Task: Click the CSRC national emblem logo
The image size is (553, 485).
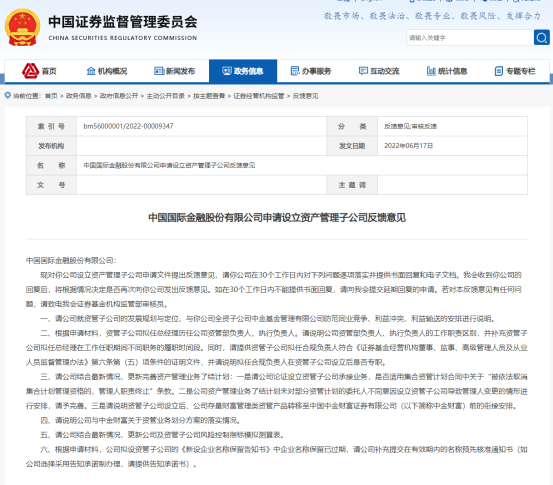Action: [22, 28]
